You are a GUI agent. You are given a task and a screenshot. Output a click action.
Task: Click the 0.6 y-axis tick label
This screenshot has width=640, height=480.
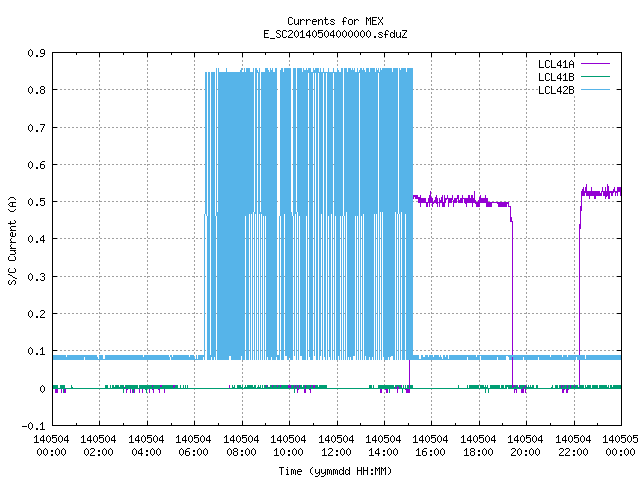pos(36,164)
